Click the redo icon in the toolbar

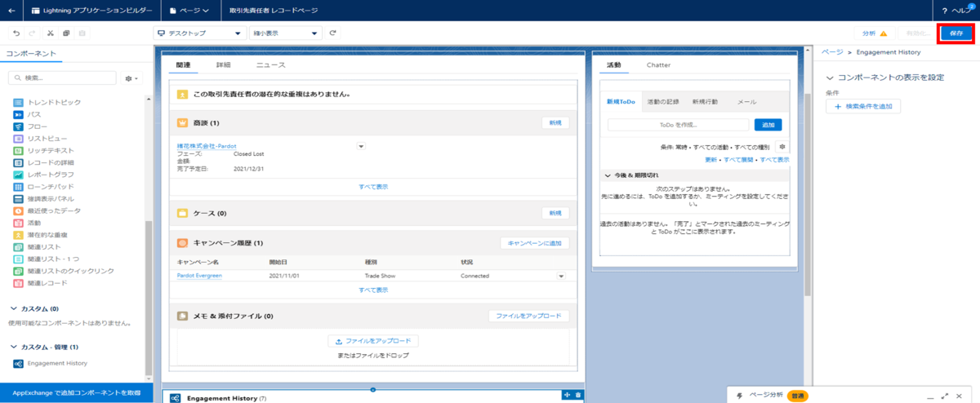point(32,33)
